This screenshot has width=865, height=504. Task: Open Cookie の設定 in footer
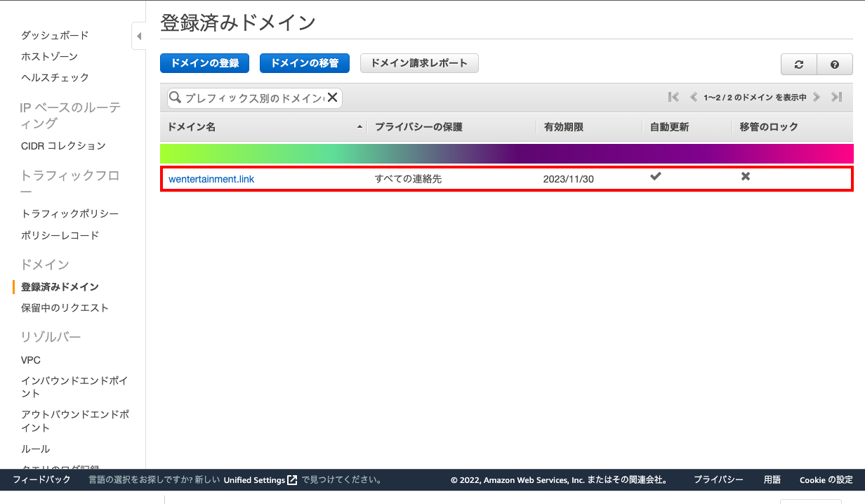pyautogui.click(x=826, y=480)
